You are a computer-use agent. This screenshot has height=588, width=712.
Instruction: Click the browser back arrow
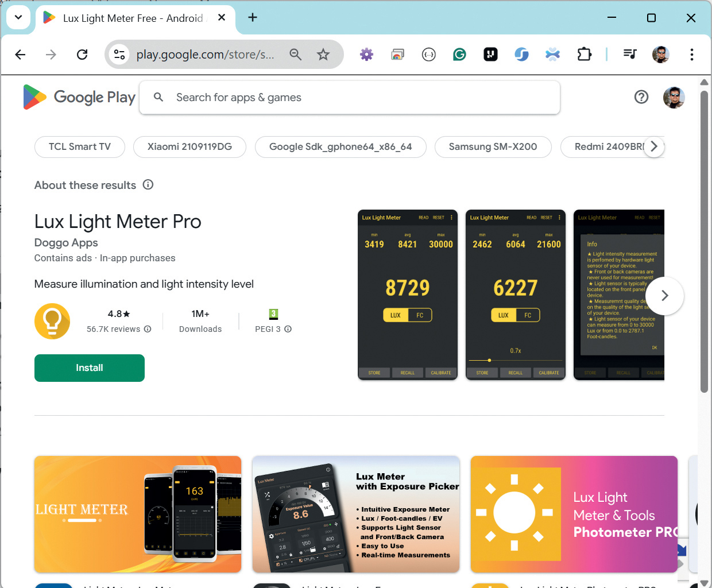(x=20, y=55)
